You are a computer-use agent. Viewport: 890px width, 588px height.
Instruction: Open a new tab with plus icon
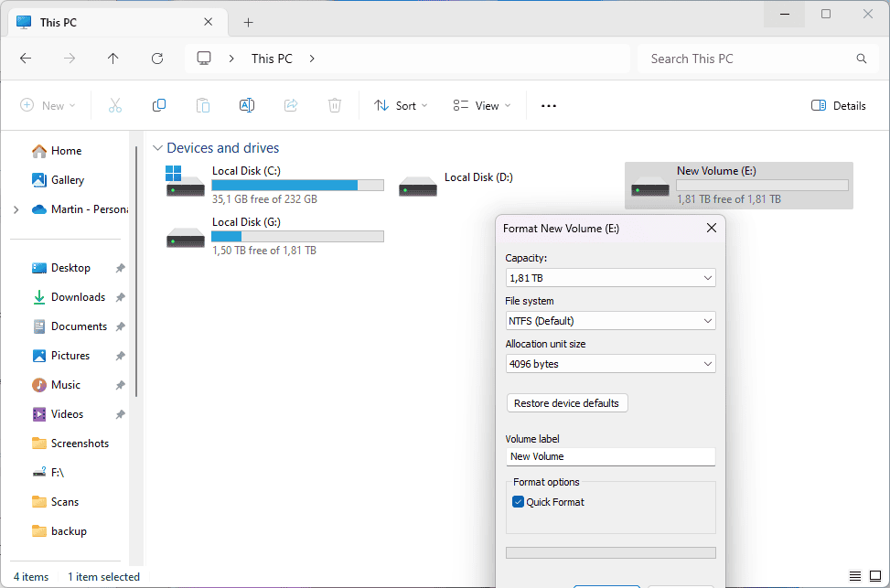pos(248,23)
